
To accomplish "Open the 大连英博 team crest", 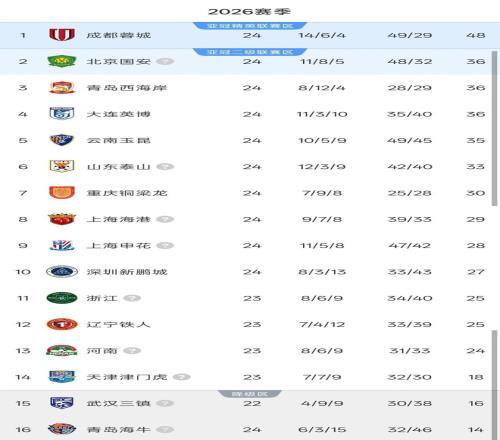I will 62,114.
